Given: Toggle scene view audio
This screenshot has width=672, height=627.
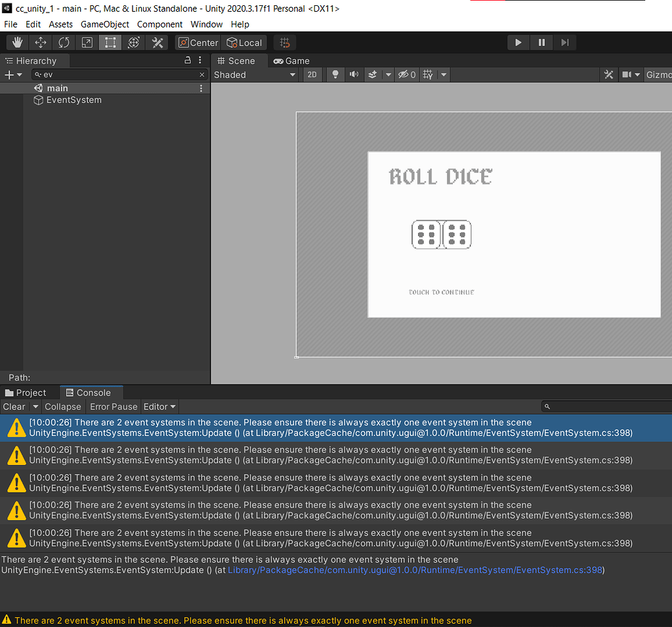Looking at the screenshot, I should [353, 74].
